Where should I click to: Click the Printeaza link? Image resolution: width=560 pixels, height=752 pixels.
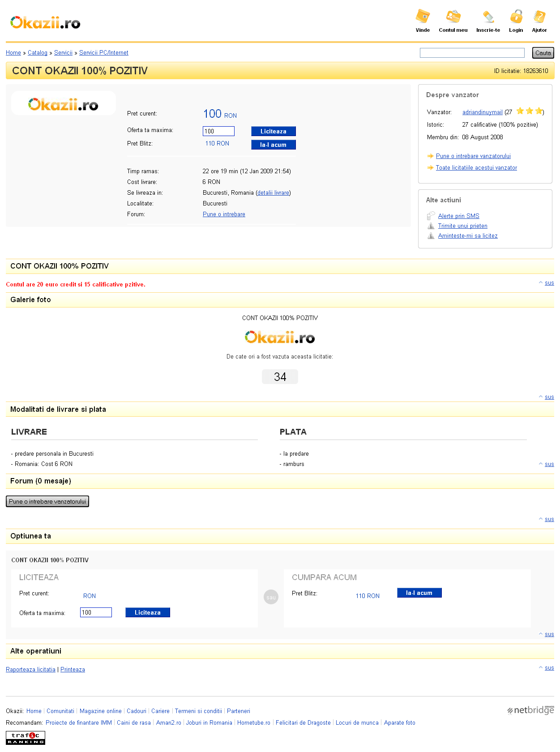tap(73, 670)
